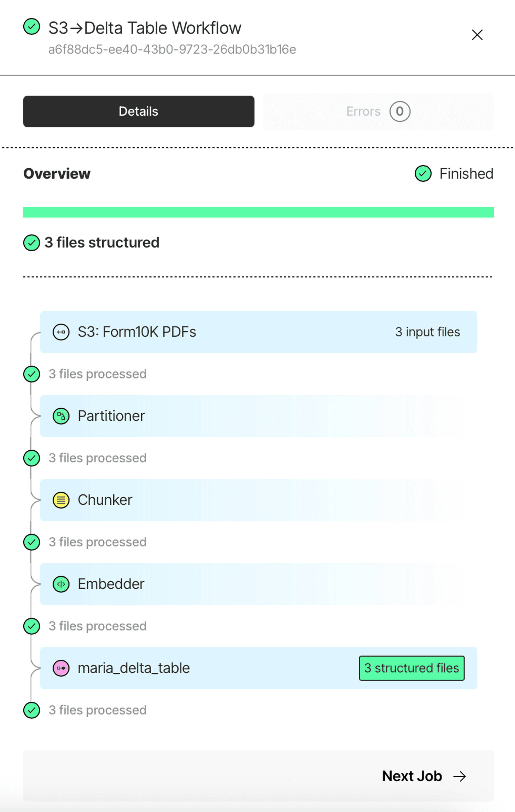The height and width of the screenshot is (812, 515).
Task: Click the S3 source connector icon
Action: coord(61,332)
